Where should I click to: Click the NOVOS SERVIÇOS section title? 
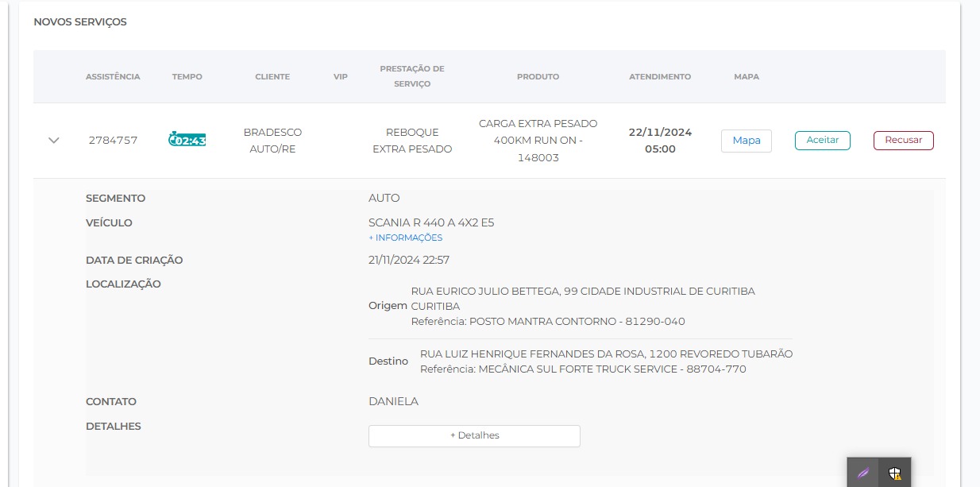(80, 22)
